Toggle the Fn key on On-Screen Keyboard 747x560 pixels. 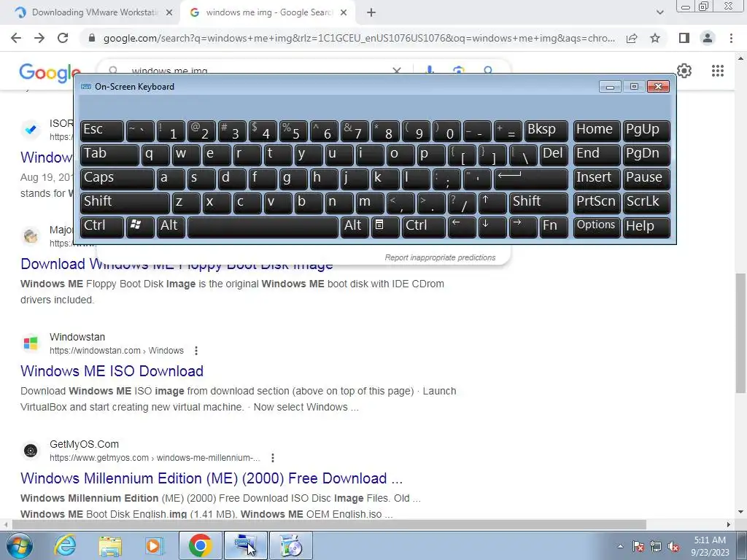point(553,226)
